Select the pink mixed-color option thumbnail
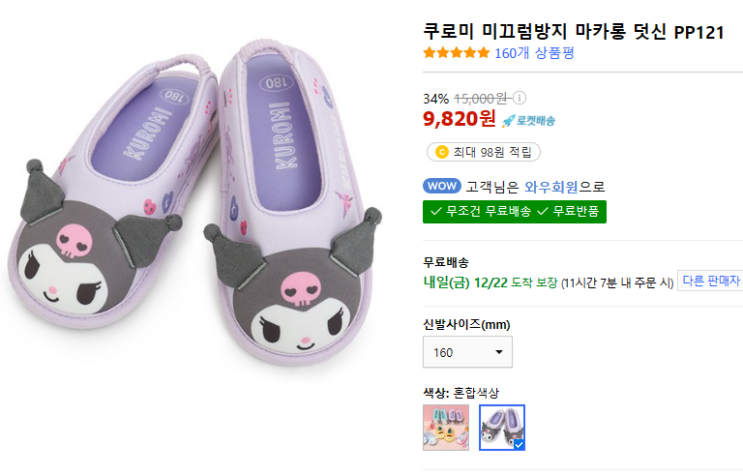Image resolution: width=743 pixels, height=475 pixels. pyautogui.click(x=446, y=427)
